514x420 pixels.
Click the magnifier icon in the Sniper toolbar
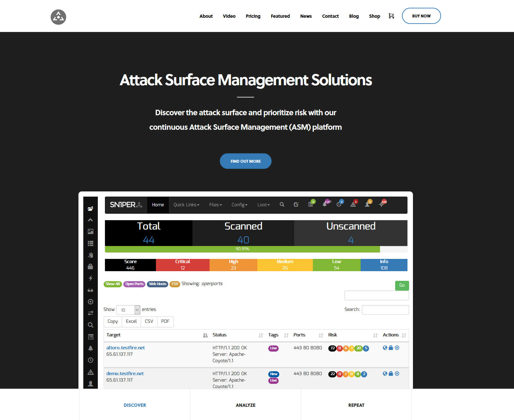pos(282,205)
